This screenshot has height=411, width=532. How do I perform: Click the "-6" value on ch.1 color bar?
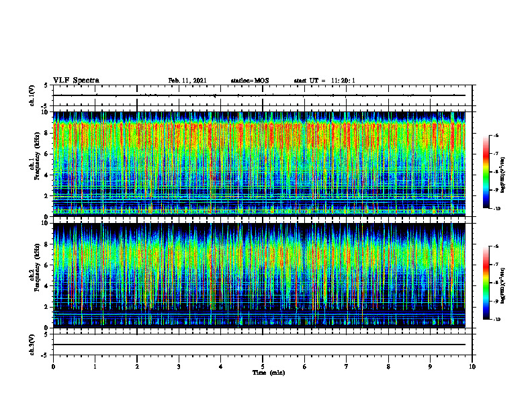(x=496, y=135)
